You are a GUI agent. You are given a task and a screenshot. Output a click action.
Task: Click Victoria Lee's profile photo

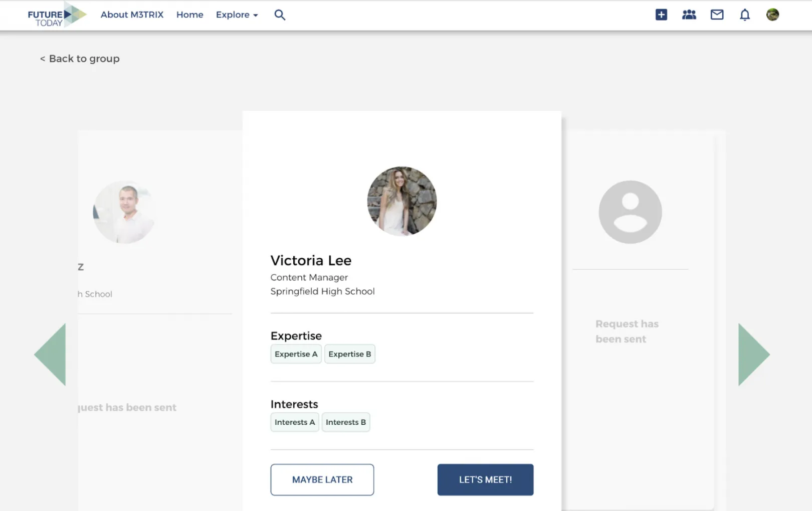pyautogui.click(x=402, y=201)
